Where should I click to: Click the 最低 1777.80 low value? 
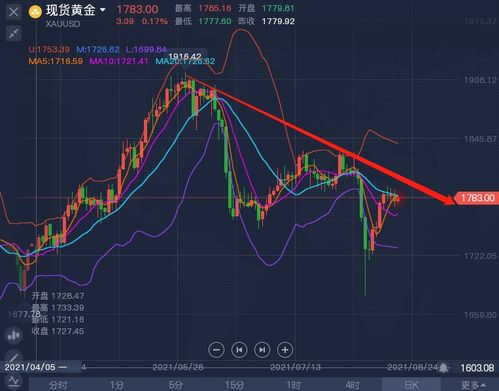point(203,21)
